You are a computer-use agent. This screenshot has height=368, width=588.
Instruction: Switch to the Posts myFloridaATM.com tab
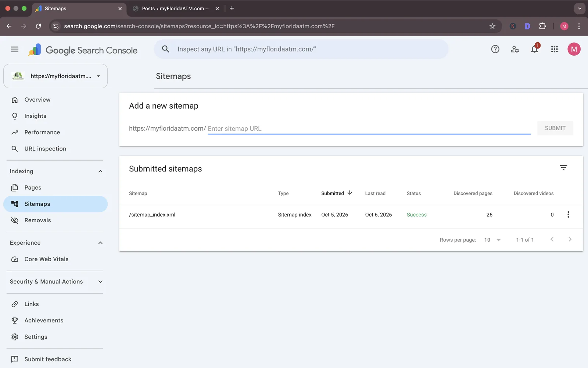175,8
